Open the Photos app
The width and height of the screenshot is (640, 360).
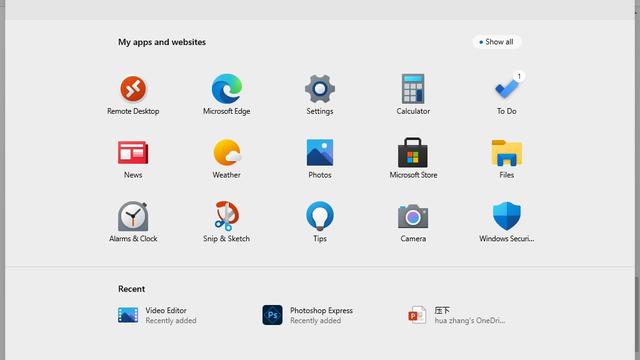[x=320, y=159]
